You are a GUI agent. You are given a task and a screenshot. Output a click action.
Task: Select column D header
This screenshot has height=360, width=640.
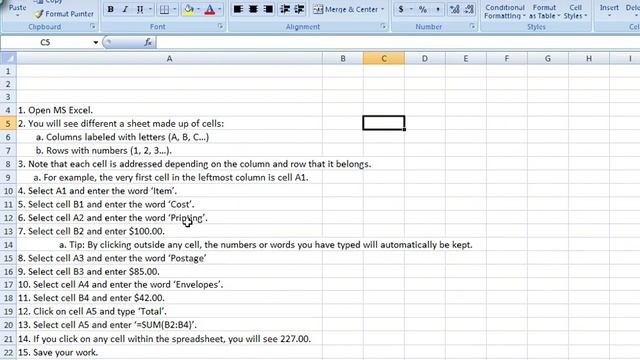425,58
